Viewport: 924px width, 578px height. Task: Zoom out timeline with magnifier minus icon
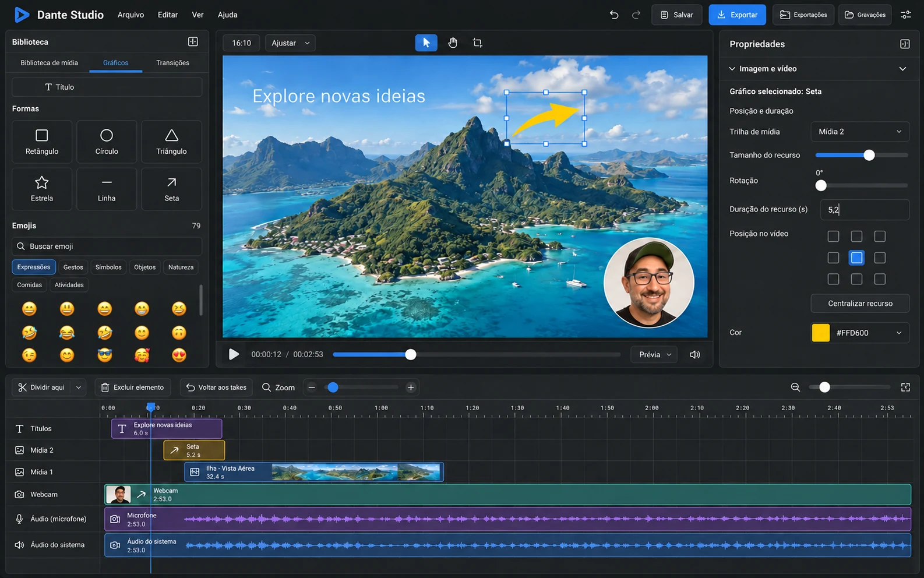coord(795,387)
